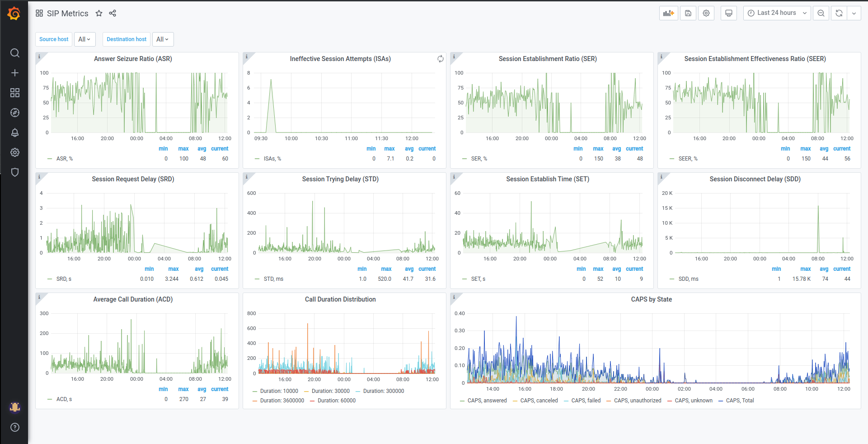
Task: Open the refresh interval dropdown arrow
Action: 854,13
